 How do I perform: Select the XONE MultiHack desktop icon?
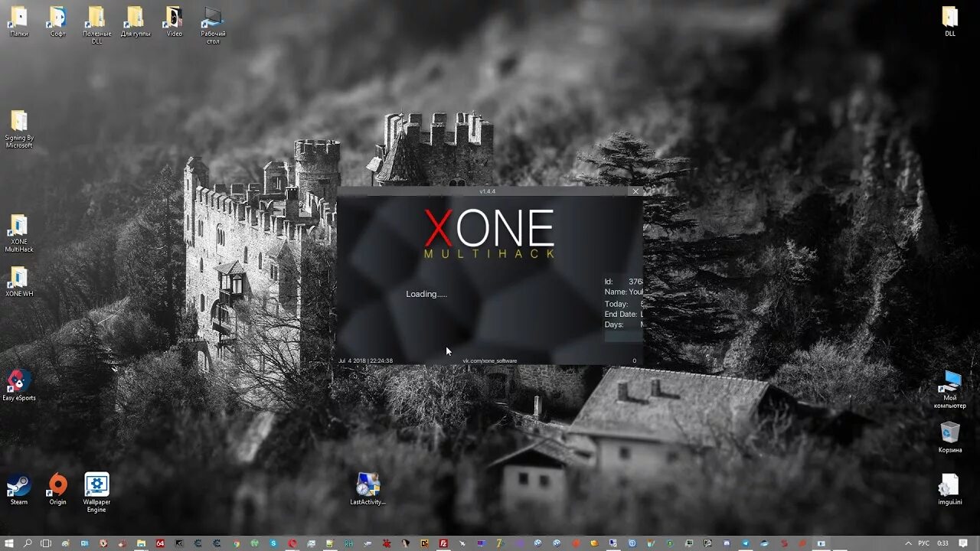[x=19, y=233]
